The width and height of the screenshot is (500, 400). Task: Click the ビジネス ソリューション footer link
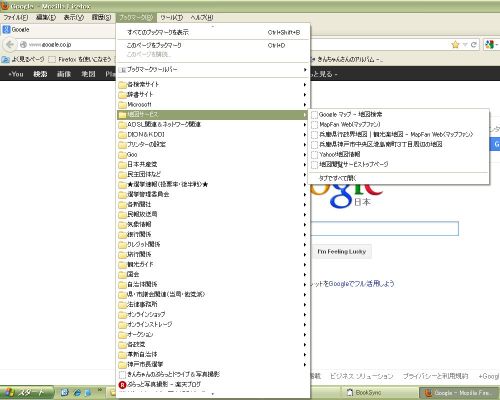tap(362, 376)
